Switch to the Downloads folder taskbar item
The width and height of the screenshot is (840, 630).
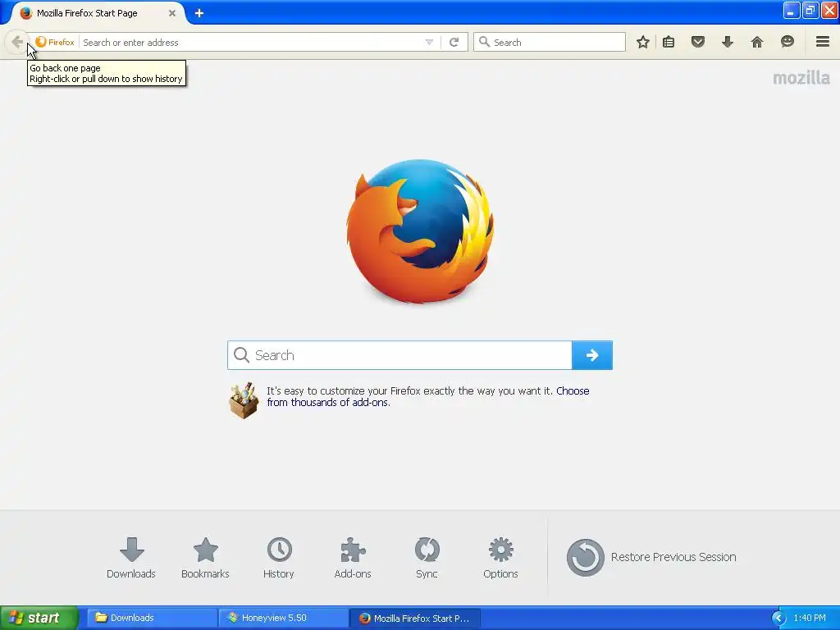pyautogui.click(x=151, y=618)
